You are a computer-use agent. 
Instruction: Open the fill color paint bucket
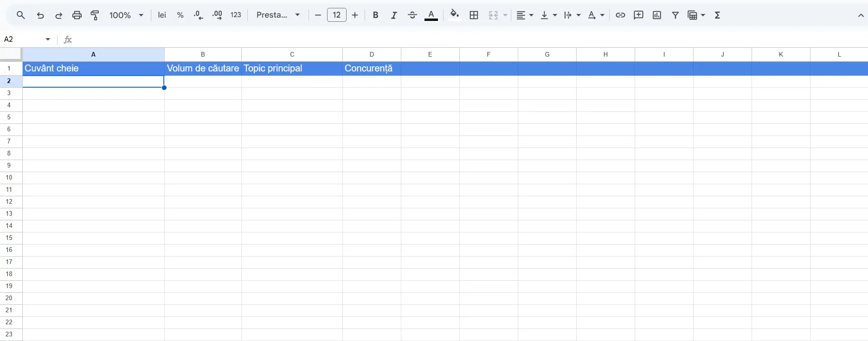[454, 15]
